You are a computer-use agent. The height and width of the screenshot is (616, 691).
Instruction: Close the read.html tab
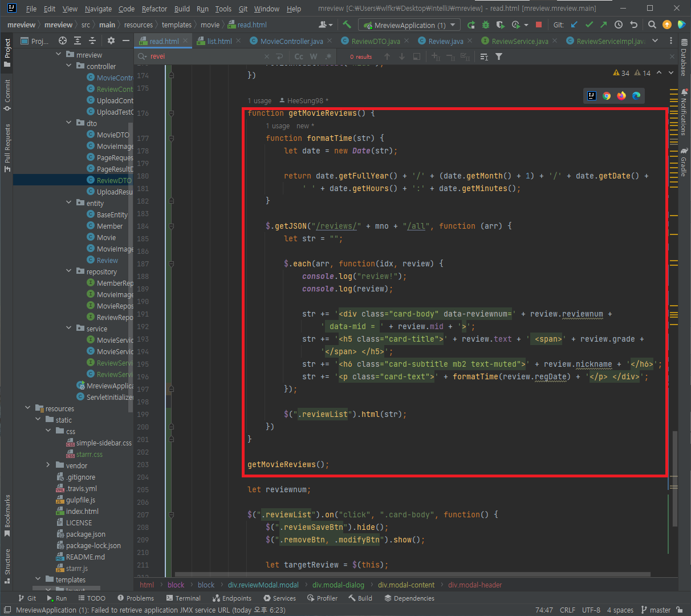click(x=185, y=41)
